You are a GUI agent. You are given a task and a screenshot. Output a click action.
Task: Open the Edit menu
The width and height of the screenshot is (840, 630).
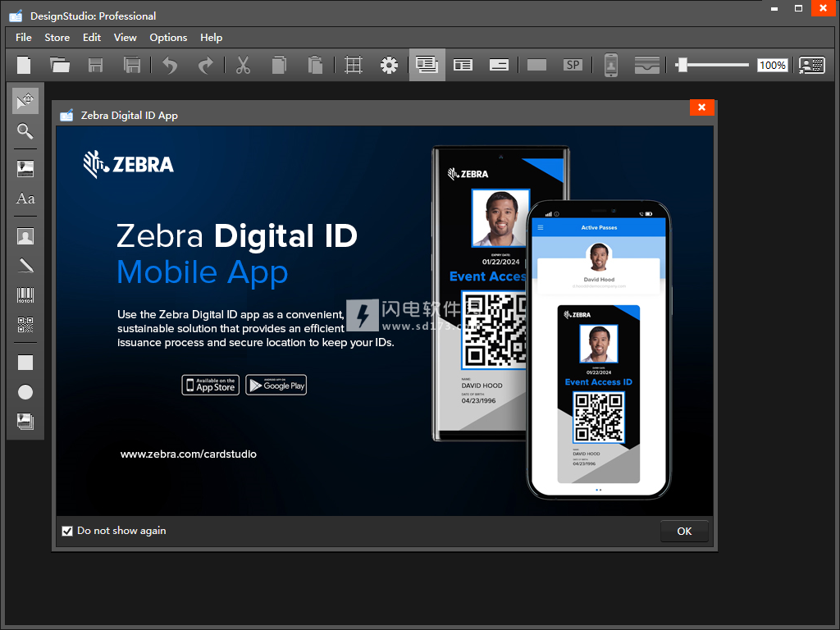[92, 38]
